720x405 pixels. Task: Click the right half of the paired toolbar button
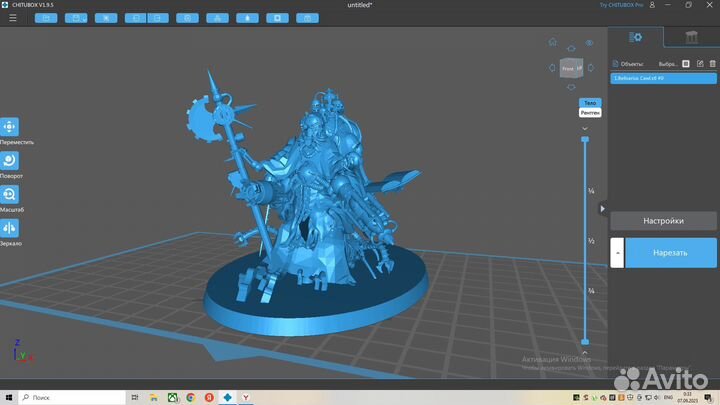click(x=158, y=18)
